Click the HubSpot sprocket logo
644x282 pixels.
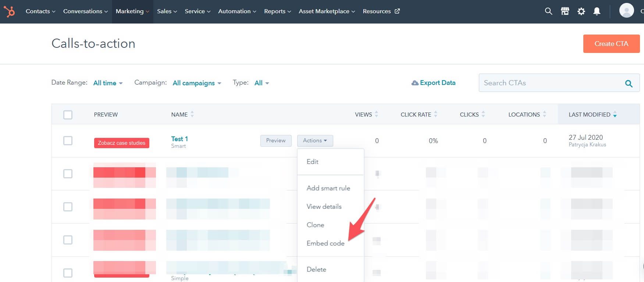point(9,11)
